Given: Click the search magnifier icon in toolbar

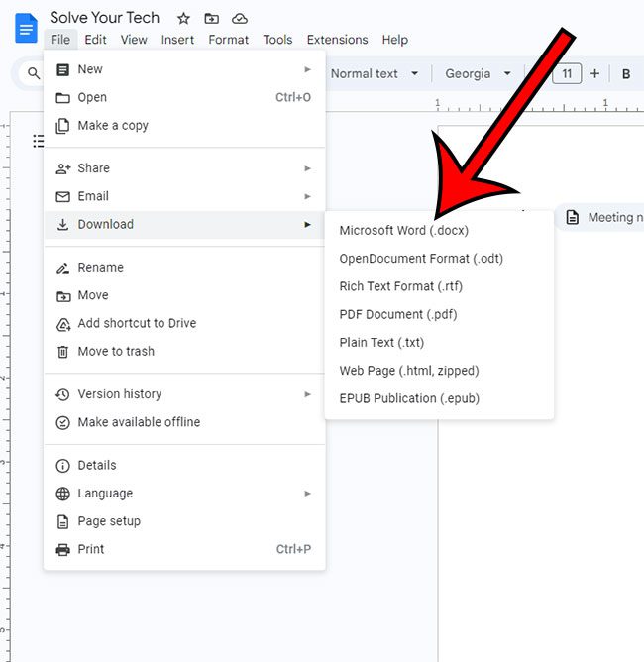Looking at the screenshot, I should 34,74.
